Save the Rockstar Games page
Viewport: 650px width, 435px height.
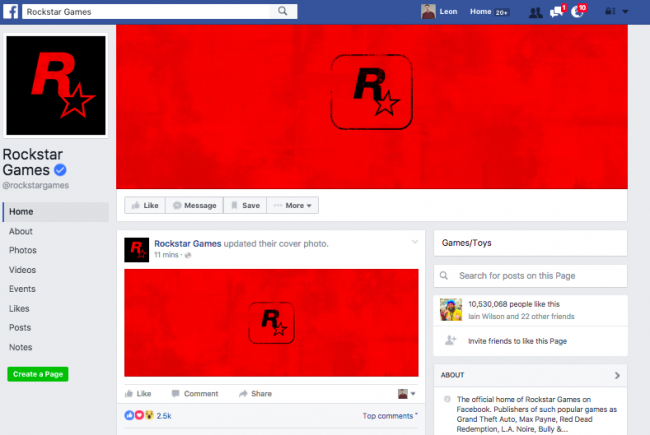pos(245,205)
